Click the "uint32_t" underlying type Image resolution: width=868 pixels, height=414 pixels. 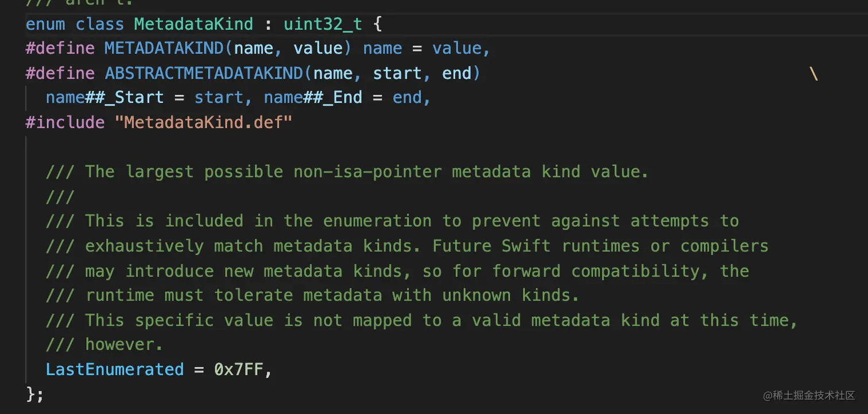tap(323, 24)
